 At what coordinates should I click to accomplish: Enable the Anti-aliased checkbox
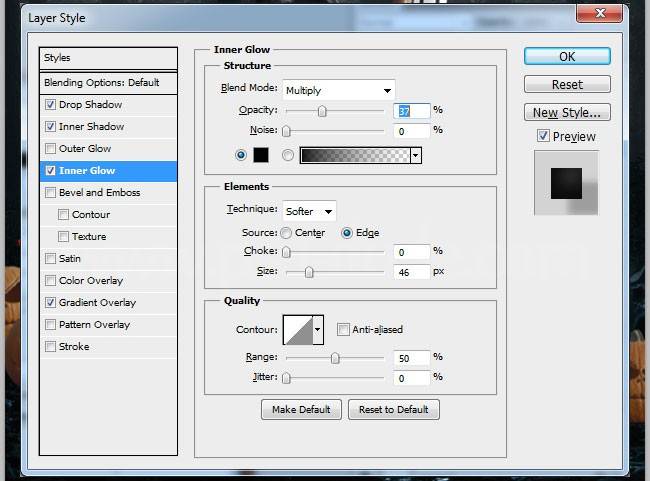click(343, 329)
